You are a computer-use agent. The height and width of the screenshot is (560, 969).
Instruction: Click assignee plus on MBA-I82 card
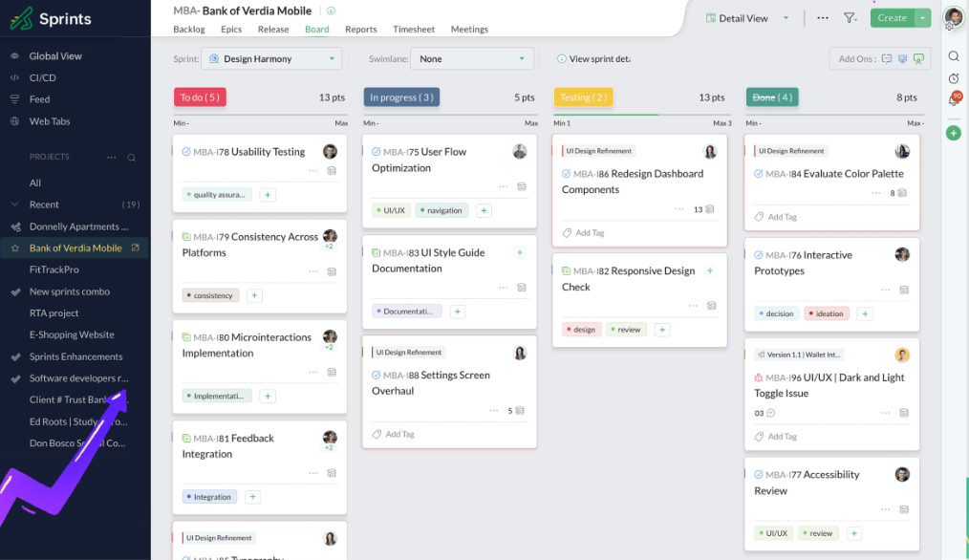pyautogui.click(x=710, y=270)
